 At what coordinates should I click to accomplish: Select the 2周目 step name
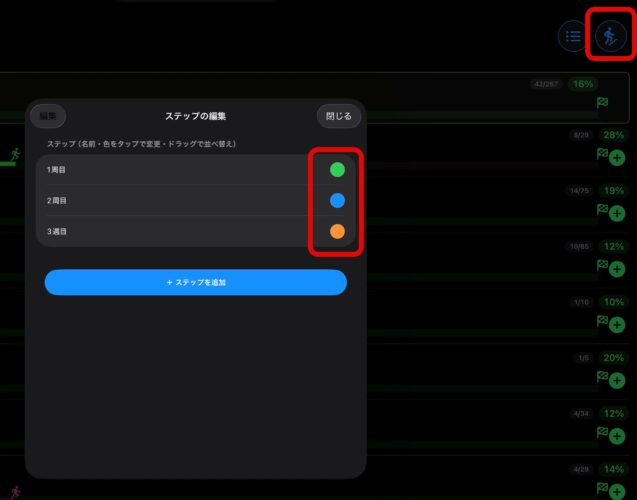56,200
